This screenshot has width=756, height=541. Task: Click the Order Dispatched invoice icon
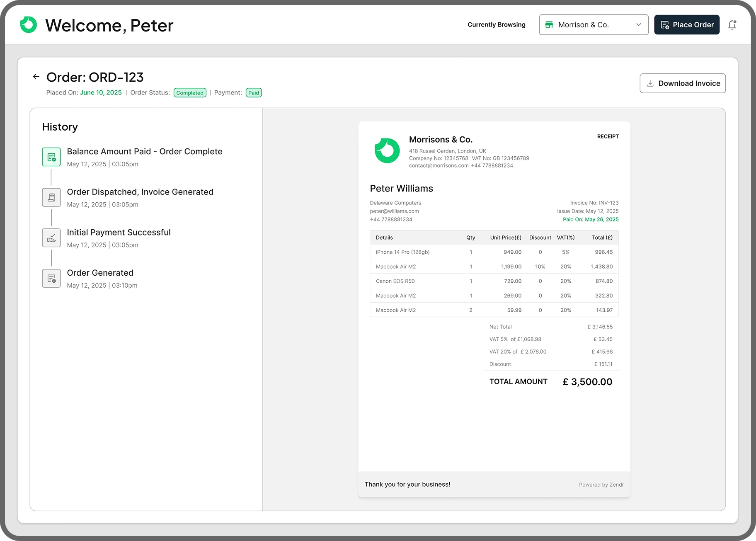pos(51,197)
